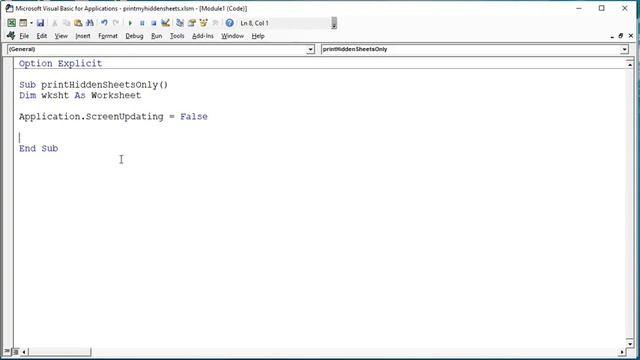
Task: Restore the inner code window
Action: point(621,36)
